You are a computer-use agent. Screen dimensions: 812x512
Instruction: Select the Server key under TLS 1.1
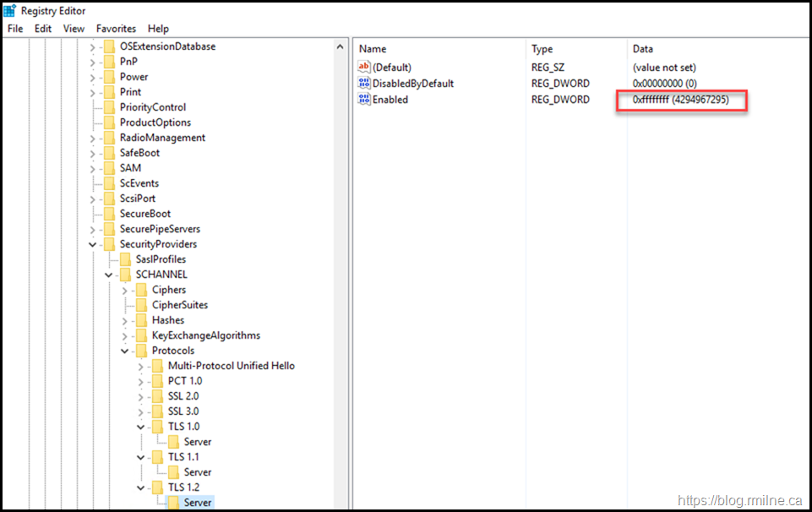pyautogui.click(x=197, y=472)
